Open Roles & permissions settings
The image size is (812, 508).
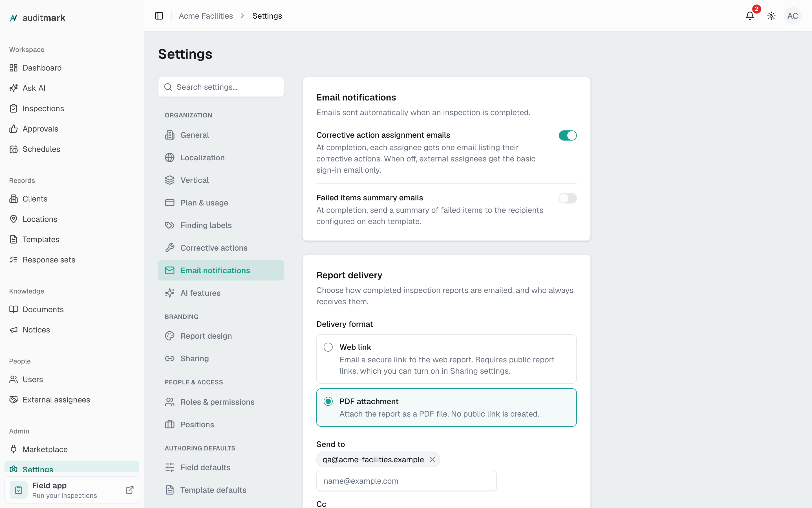pos(221,402)
